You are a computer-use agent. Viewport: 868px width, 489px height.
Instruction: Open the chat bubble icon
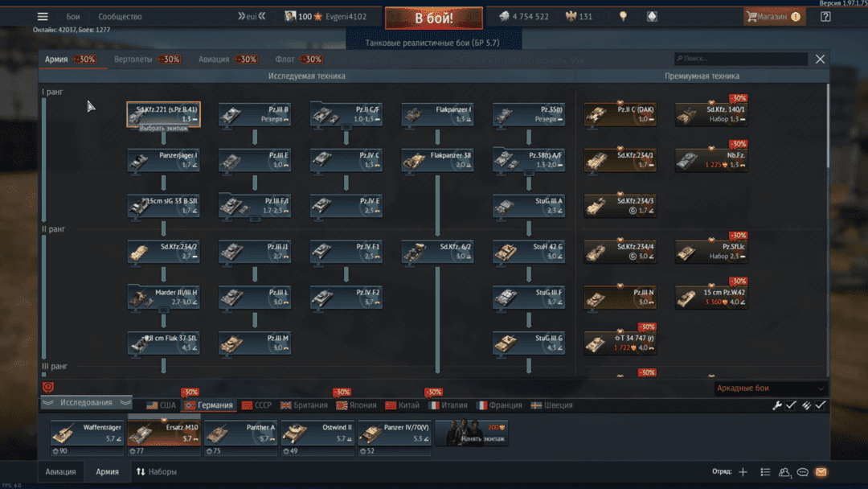[802, 472]
